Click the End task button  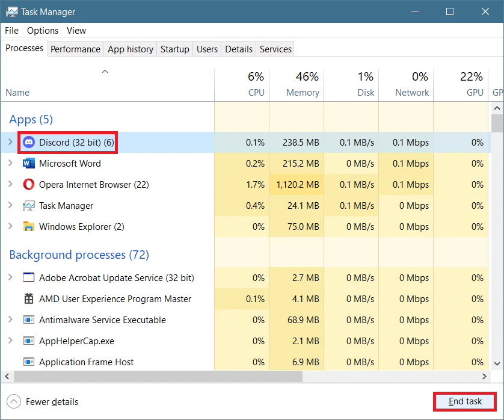[x=465, y=401]
